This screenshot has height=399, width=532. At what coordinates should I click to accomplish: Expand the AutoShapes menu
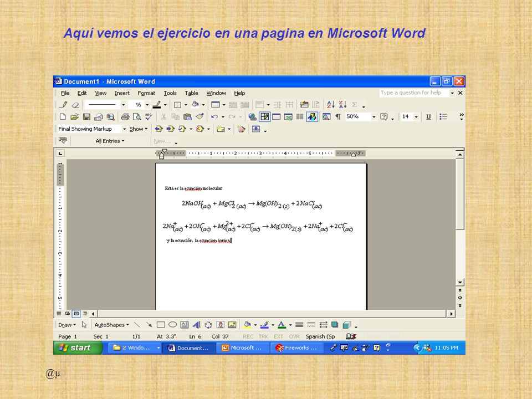click(111, 325)
